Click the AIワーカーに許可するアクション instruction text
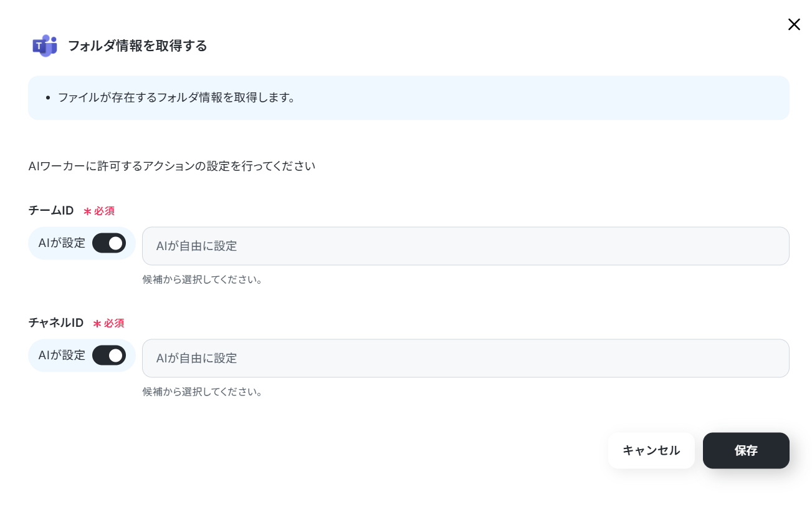 (x=172, y=167)
